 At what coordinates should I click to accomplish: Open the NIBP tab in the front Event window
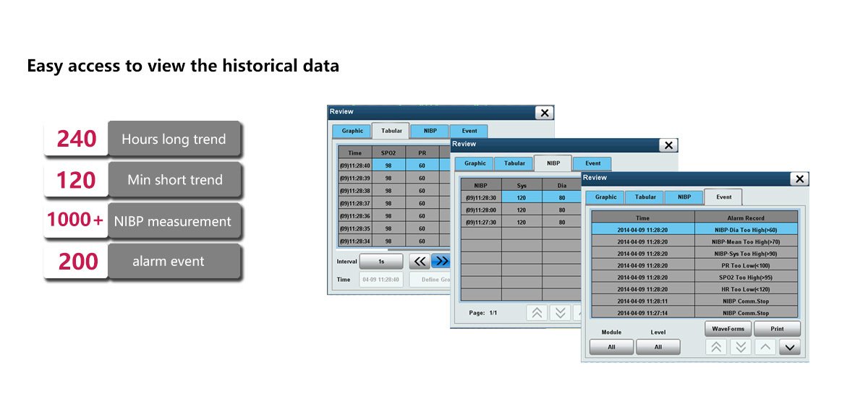pos(684,197)
